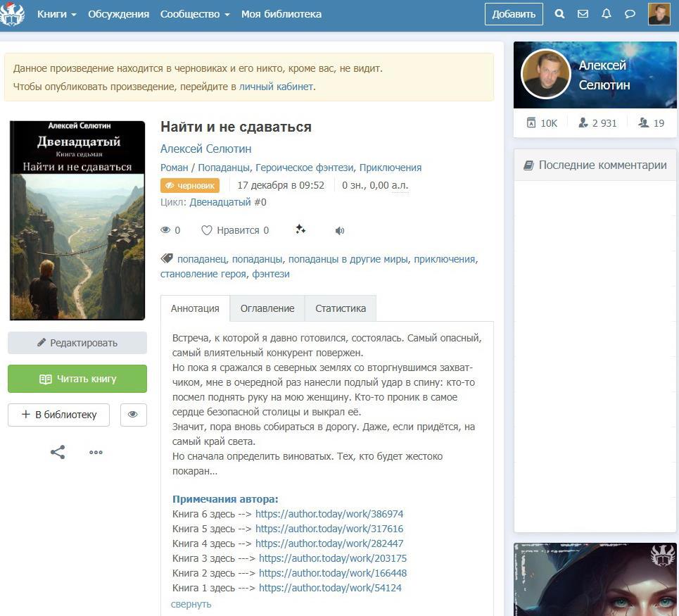The image size is (679, 616).
Task: Click the Читать книгу button
Action: [x=77, y=379]
